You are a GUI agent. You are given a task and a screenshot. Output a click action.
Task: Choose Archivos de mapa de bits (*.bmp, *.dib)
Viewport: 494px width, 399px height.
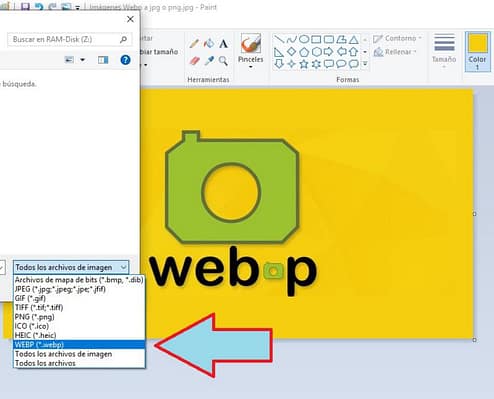(79, 280)
